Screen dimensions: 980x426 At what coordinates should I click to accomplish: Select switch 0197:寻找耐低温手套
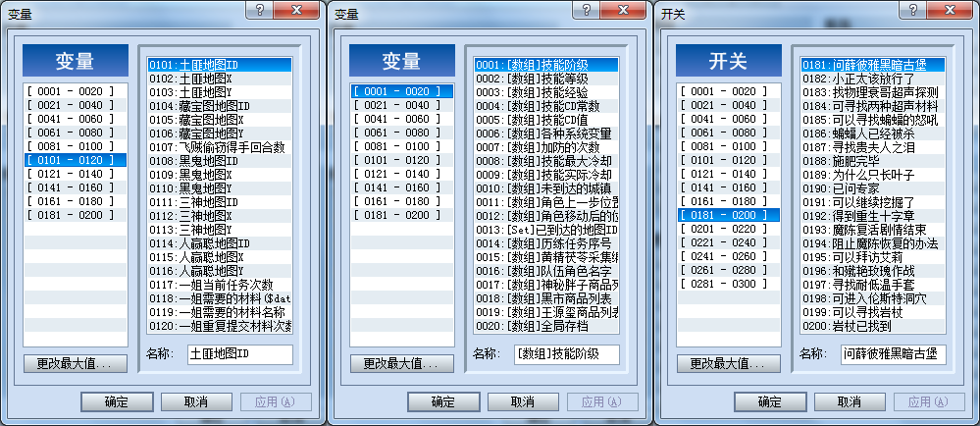click(x=872, y=285)
